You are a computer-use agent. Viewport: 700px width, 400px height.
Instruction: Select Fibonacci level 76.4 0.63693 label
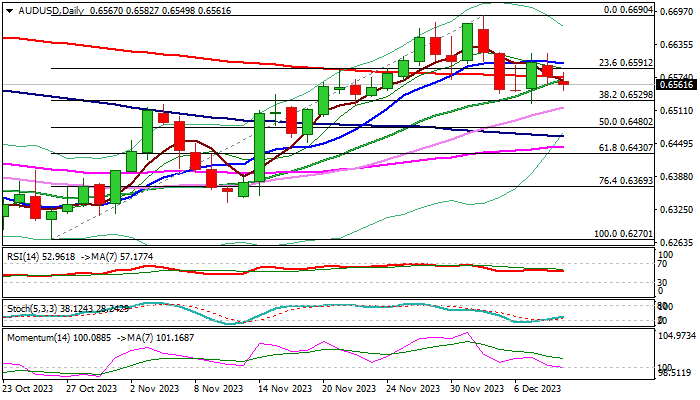tap(626, 181)
